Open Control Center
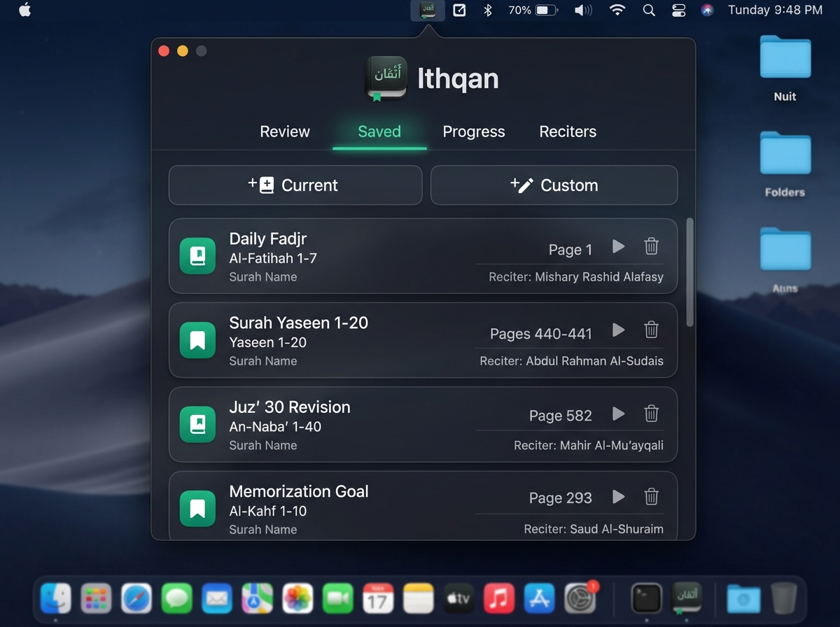The width and height of the screenshot is (840, 627). point(678,10)
